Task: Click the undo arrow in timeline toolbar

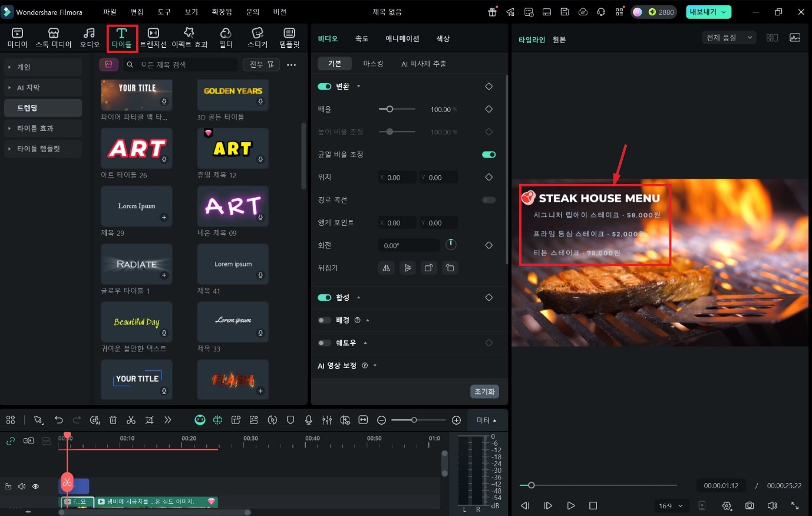Action: (x=58, y=420)
